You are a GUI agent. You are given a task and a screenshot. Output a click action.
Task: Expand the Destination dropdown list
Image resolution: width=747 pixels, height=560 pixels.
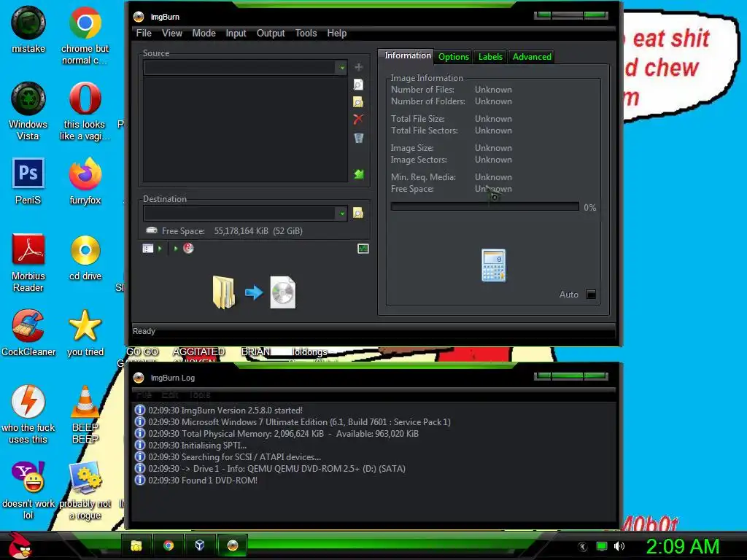pos(341,214)
